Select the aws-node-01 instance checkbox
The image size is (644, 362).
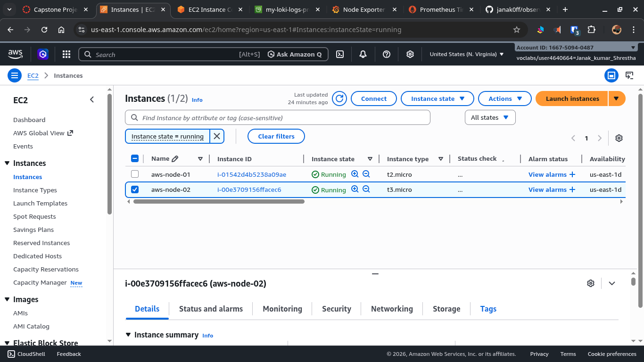coord(135,174)
